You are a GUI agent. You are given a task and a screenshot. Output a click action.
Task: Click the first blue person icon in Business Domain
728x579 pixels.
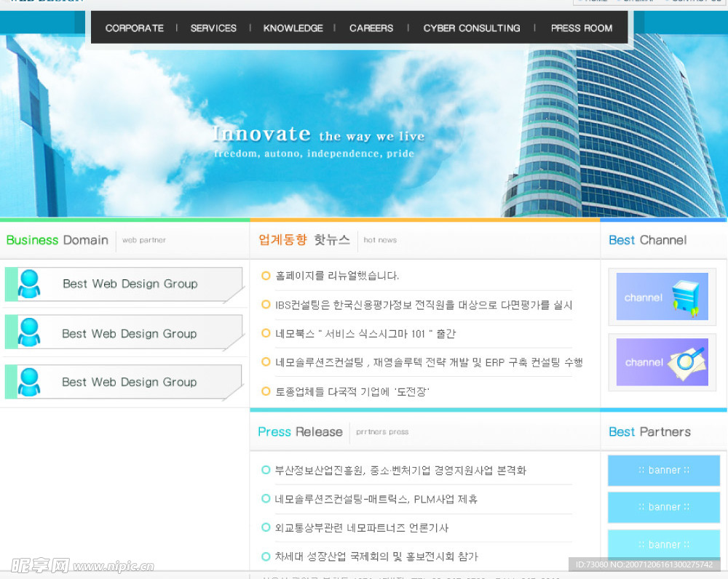tap(29, 284)
